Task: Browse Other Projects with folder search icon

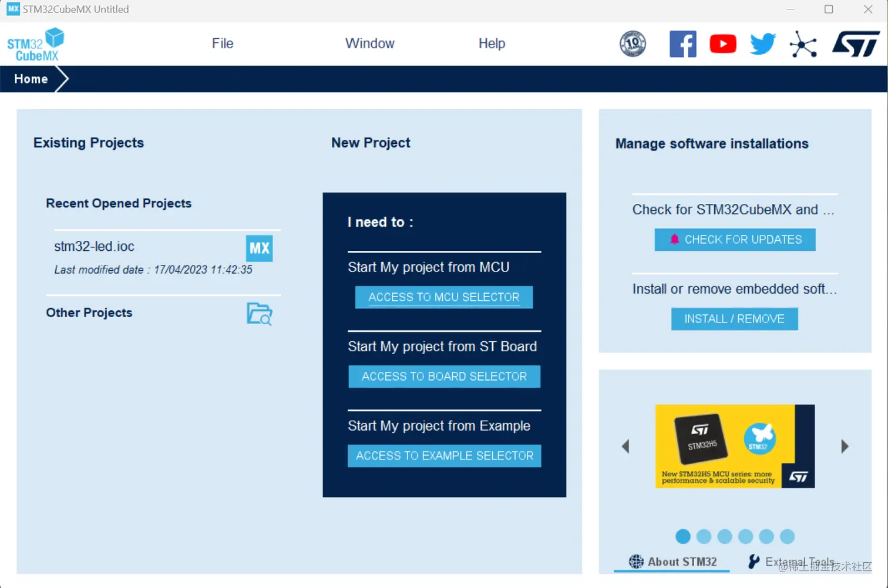Action: (x=259, y=314)
